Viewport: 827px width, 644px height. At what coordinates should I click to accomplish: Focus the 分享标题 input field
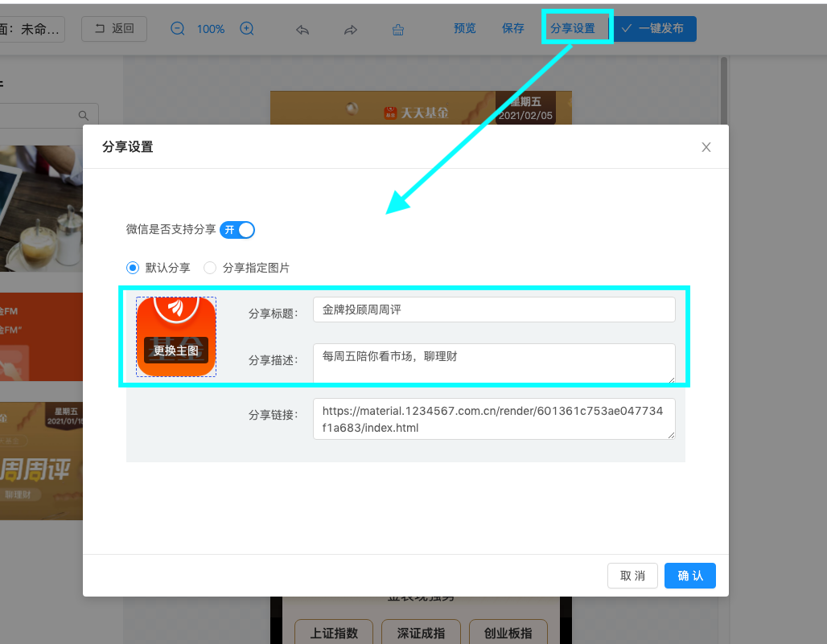coord(494,310)
